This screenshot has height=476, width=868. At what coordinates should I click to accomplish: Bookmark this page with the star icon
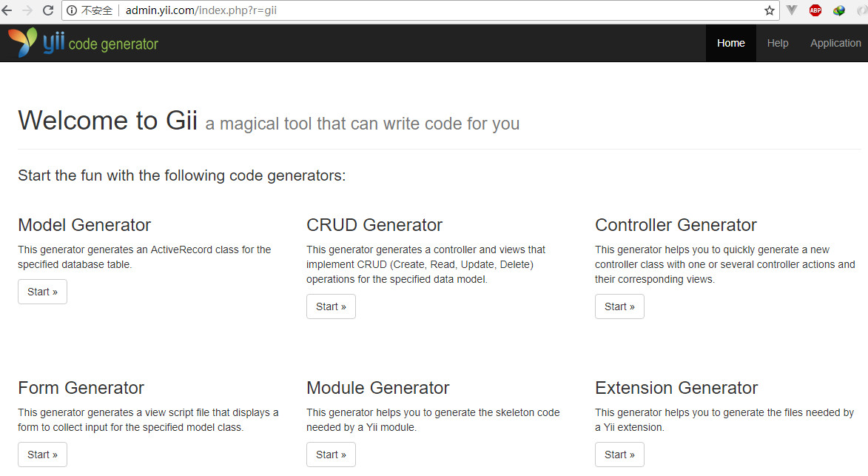(770, 10)
